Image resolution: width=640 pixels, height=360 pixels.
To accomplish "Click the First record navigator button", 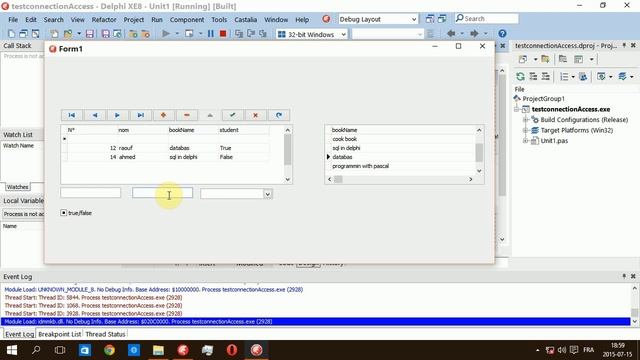I will click(72, 115).
